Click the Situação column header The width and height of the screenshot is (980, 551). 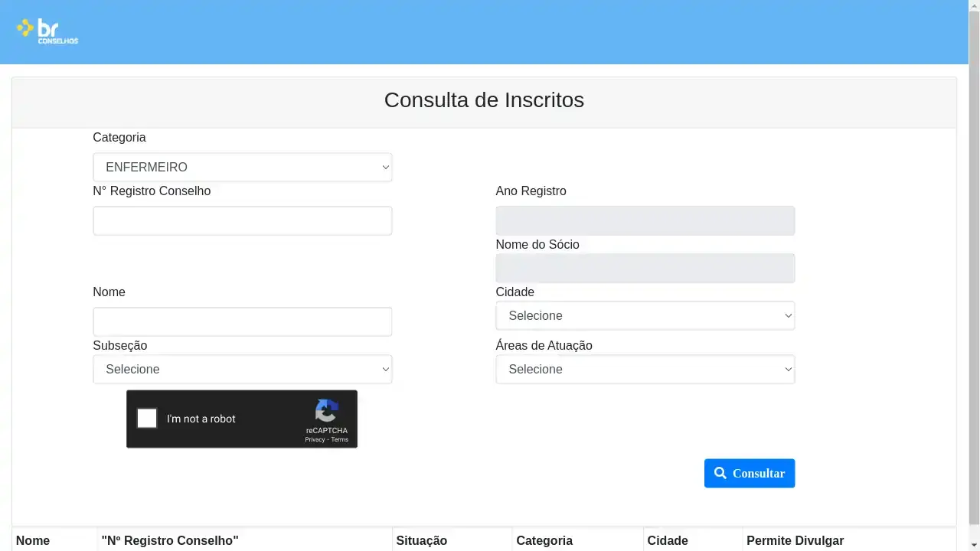pyautogui.click(x=421, y=540)
